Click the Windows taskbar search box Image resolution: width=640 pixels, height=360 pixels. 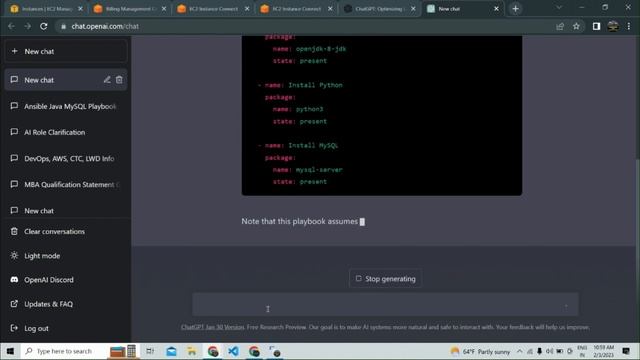coord(63,351)
